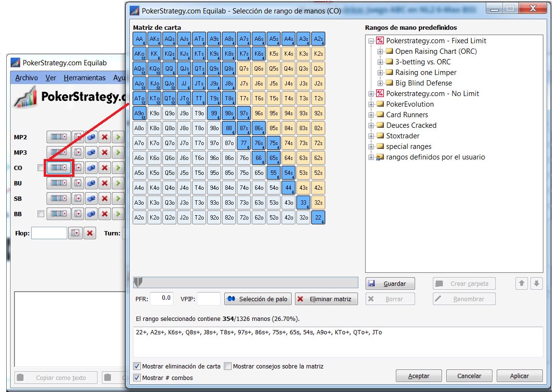Viewport: 552px width, 392px height.
Task: Clear the CO row with red X
Action: 105,168
